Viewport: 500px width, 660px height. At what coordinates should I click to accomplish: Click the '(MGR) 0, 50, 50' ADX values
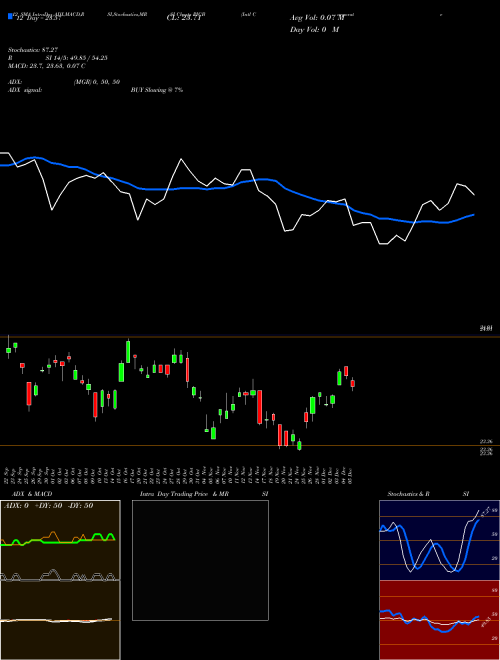(96, 82)
